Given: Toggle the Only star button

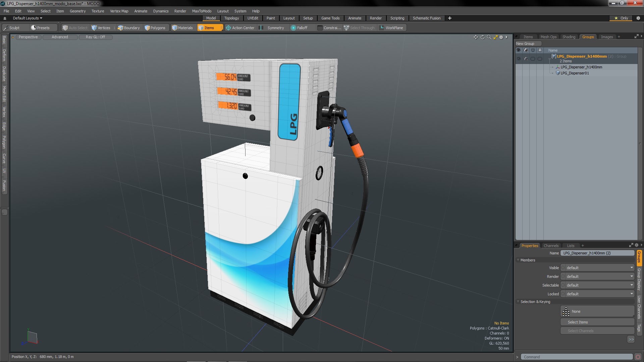Looking at the screenshot, I should click(x=621, y=18).
